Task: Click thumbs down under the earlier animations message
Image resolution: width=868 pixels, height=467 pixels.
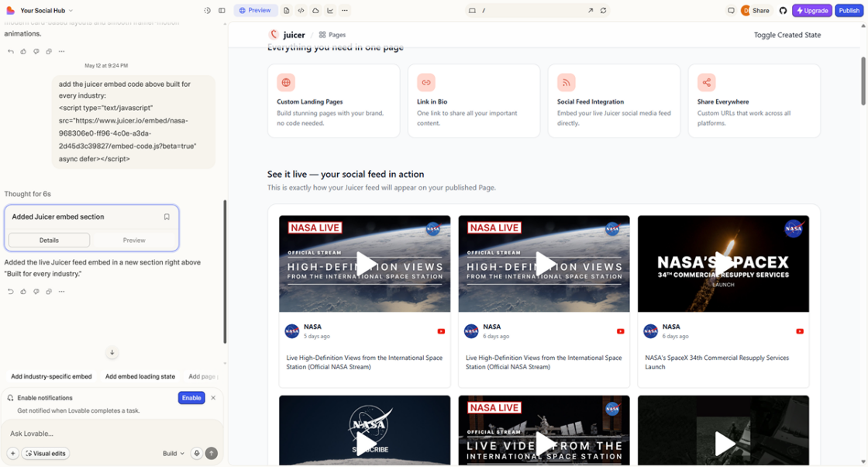Action: pyautogui.click(x=36, y=51)
